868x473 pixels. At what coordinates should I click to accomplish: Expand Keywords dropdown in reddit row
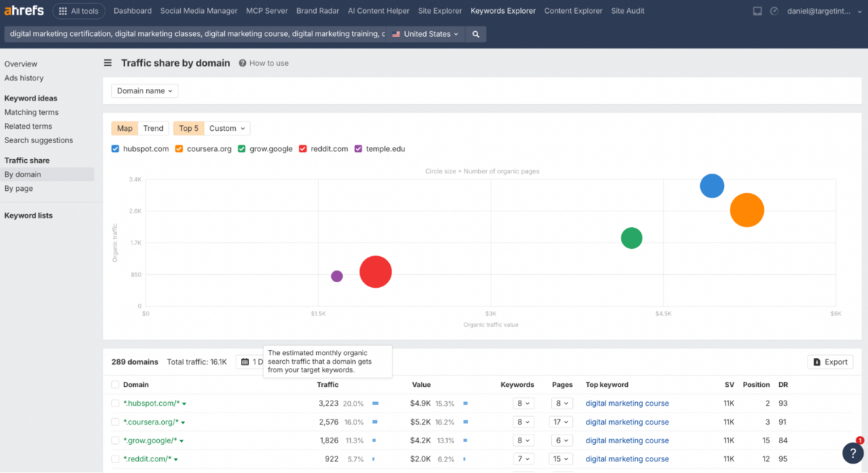pos(522,459)
